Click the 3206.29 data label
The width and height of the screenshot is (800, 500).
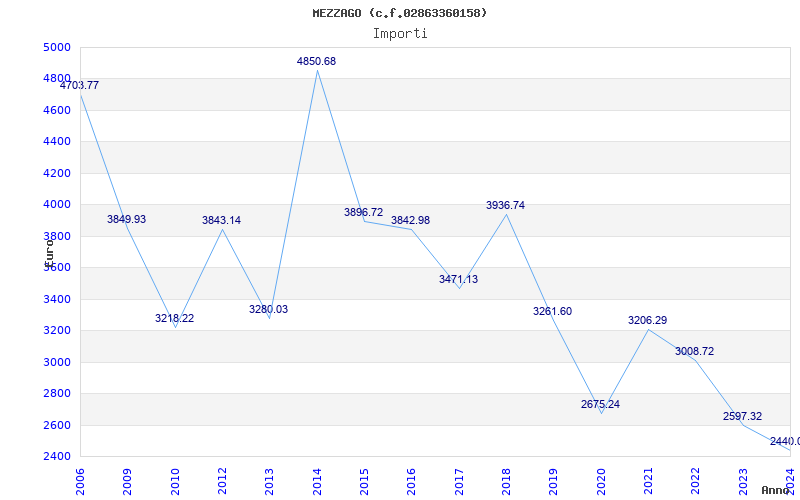(x=647, y=320)
